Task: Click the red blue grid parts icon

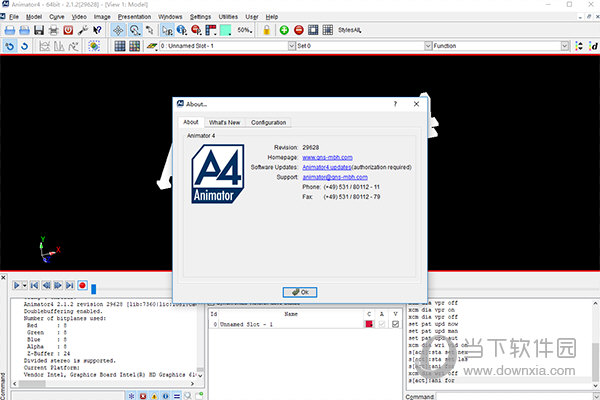Action: point(211,30)
